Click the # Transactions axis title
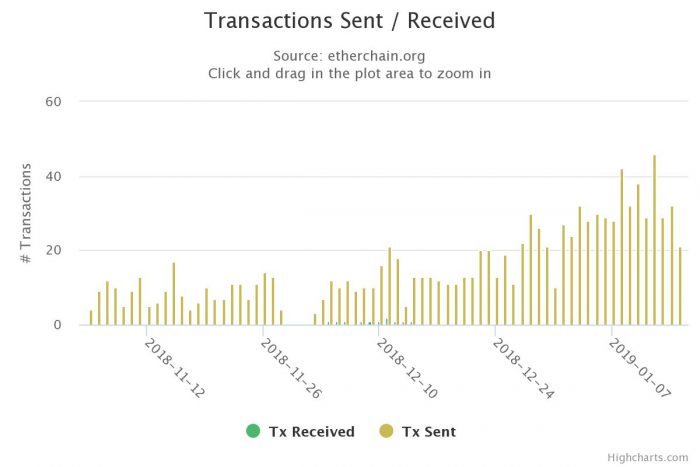The width and height of the screenshot is (700, 467). pyautogui.click(x=26, y=213)
